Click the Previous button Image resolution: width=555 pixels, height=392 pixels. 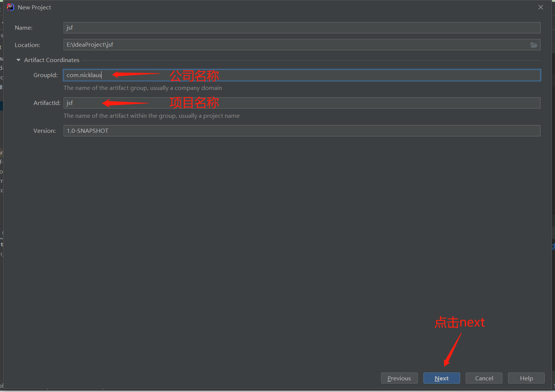pos(399,378)
